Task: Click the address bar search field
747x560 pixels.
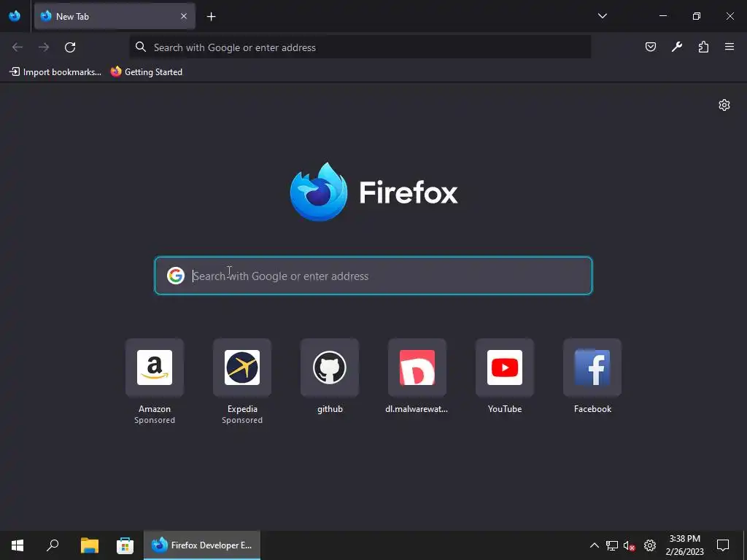Action: point(360,47)
